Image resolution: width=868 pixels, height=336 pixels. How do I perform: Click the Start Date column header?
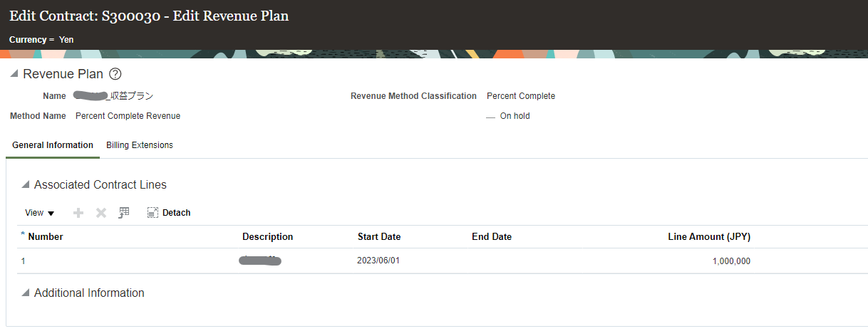pyautogui.click(x=379, y=237)
